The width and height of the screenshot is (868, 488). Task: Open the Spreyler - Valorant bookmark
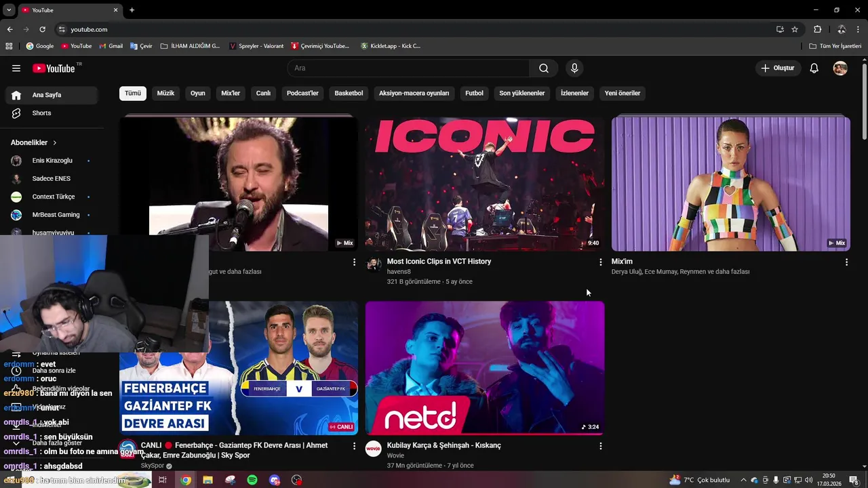coord(256,46)
